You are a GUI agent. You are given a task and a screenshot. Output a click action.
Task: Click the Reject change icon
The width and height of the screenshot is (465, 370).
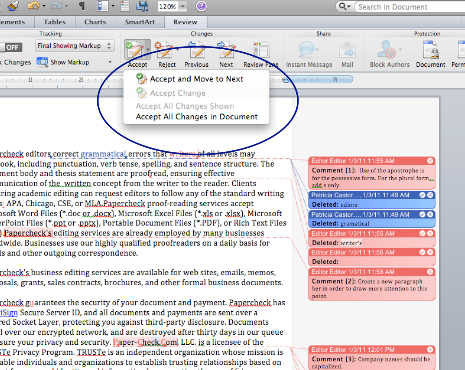coord(164,50)
